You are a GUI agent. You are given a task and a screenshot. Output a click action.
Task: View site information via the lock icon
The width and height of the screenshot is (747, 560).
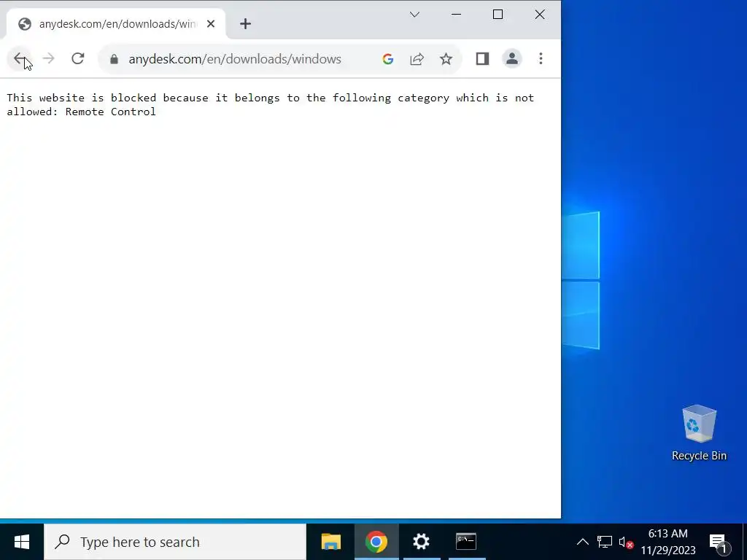click(x=114, y=59)
